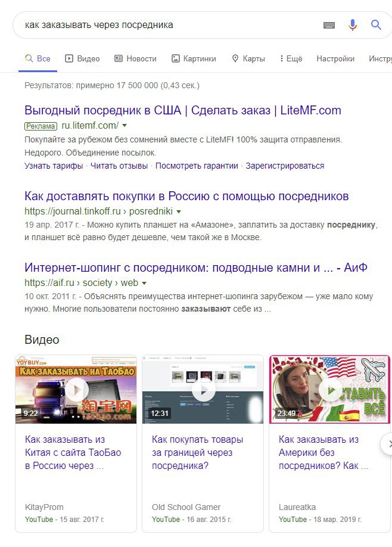Switch to the Видео tab
Screen dimensions: 392x547
82,58
